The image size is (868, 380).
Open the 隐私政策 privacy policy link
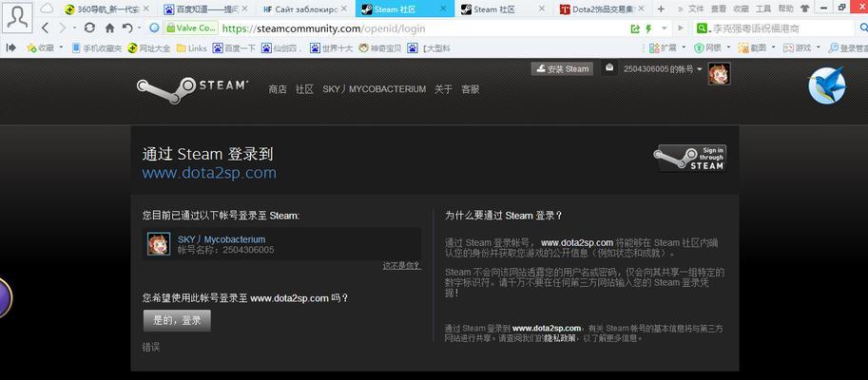(559, 338)
